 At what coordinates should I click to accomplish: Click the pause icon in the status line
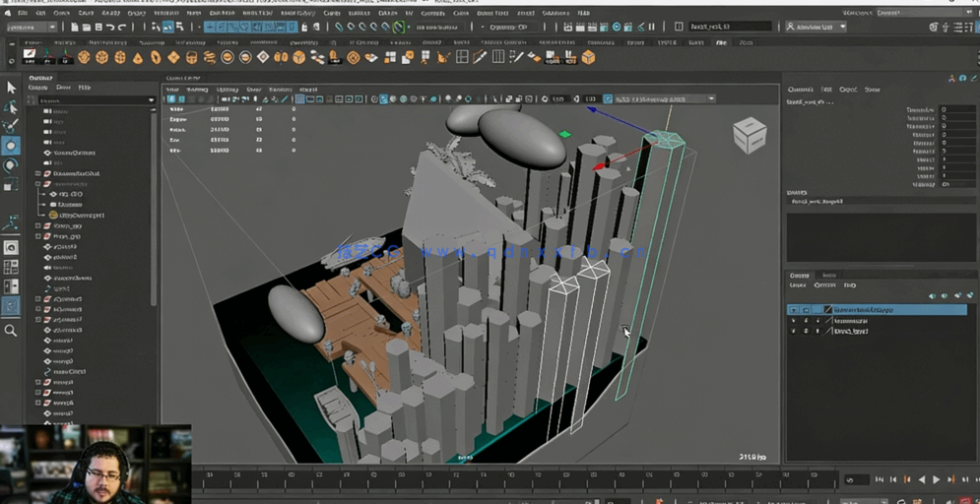[652, 28]
